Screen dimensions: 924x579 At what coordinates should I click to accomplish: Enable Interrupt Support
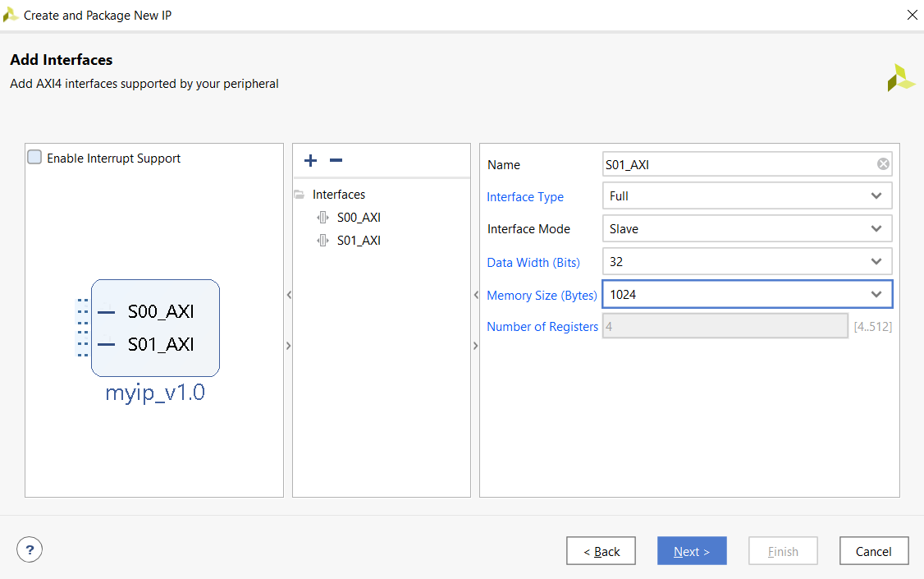(x=34, y=158)
